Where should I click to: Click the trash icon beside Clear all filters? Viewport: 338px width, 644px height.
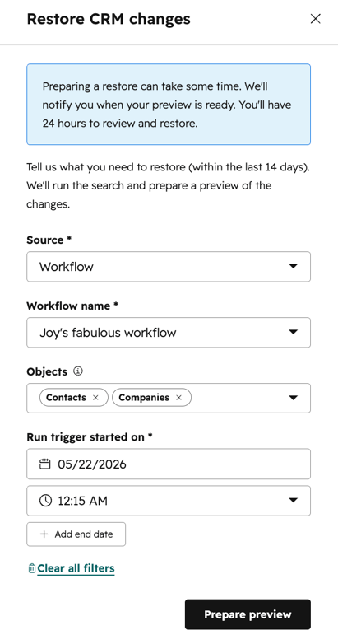click(x=31, y=568)
